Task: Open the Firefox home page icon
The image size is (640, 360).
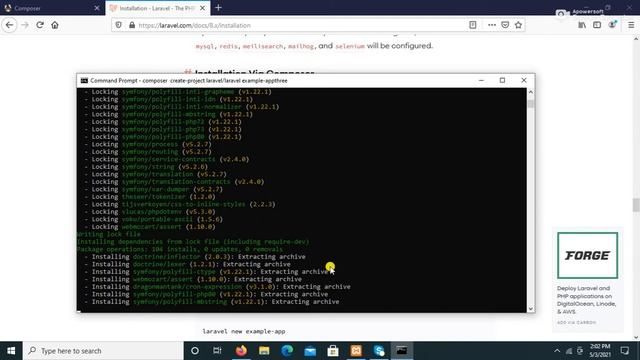Action: click(x=55, y=25)
